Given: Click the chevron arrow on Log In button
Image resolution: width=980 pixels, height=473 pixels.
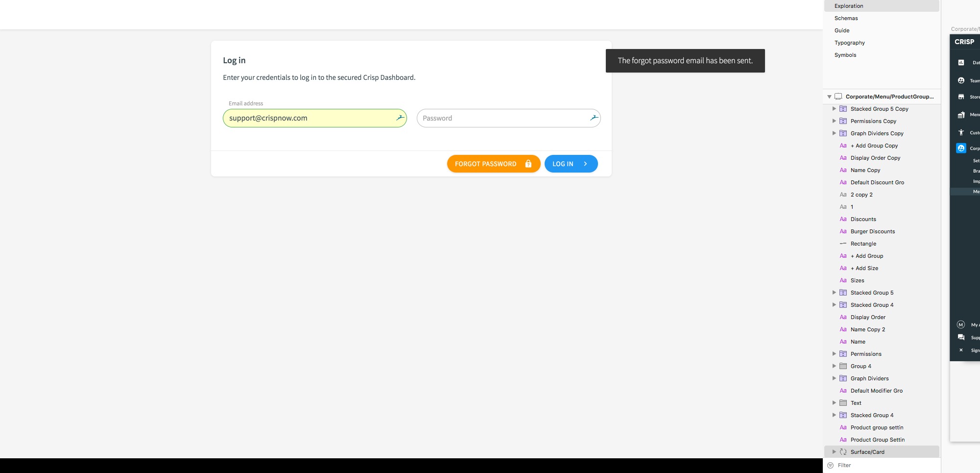Looking at the screenshot, I should click(x=585, y=164).
